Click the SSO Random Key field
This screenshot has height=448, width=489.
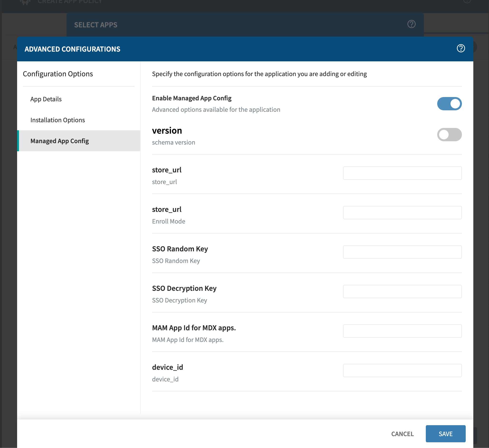coord(402,252)
